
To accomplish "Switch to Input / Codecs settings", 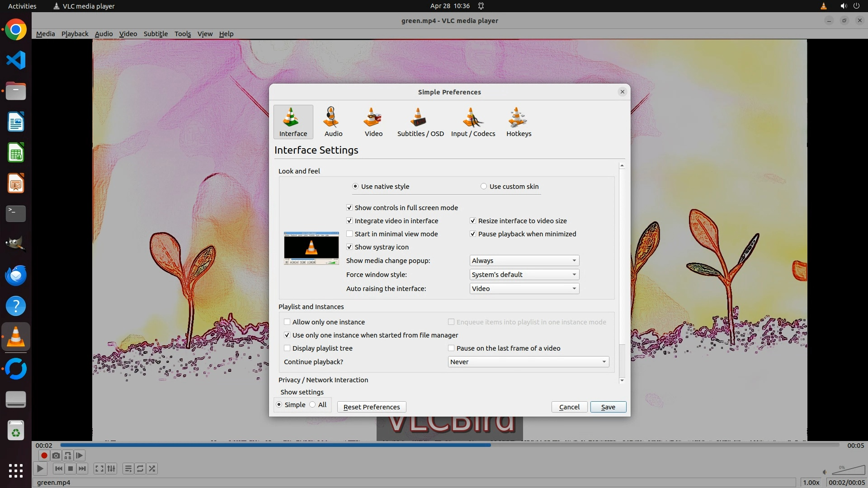I will 473,122.
